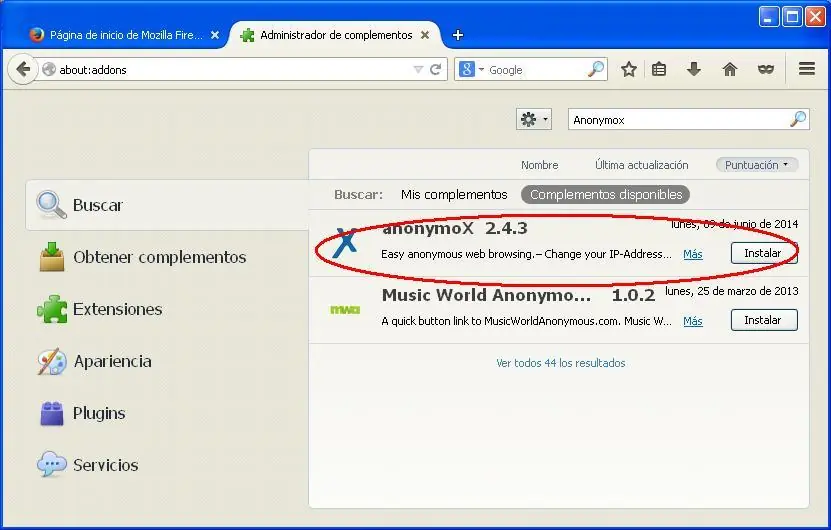
Task: Sort results by Nombre
Action: pos(540,165)
